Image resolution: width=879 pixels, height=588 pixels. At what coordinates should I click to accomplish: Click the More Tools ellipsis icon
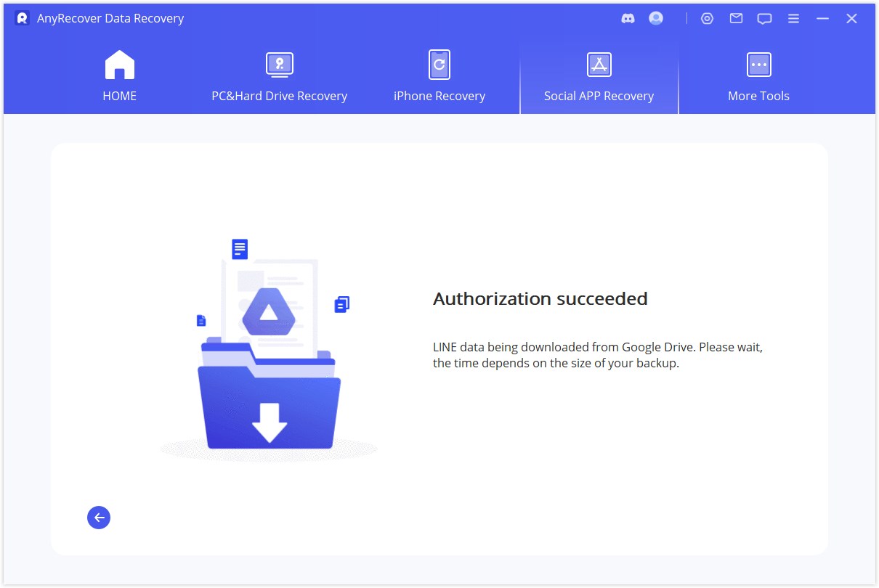pyautogui.click(x=758, y=64)
